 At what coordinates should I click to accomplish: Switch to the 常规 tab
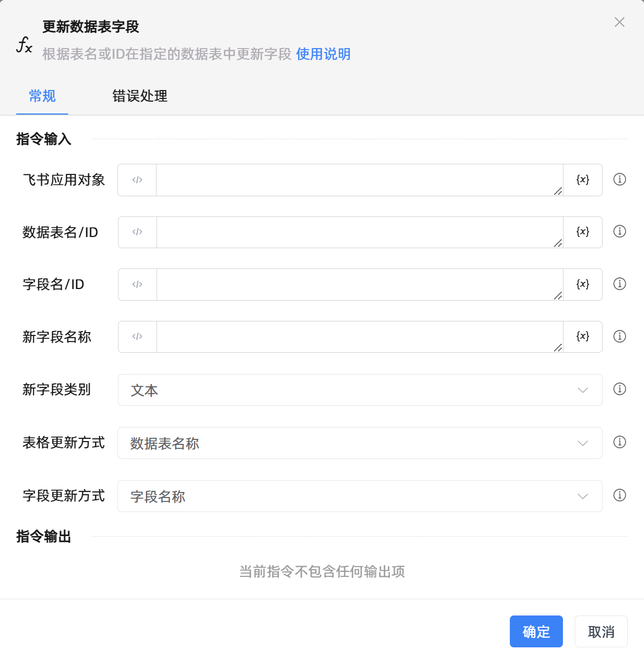tap(42, 96)
